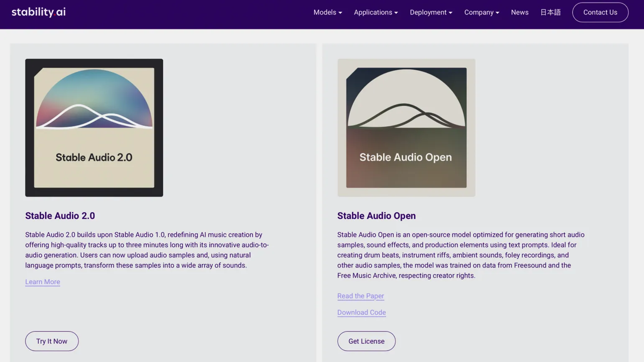Switch to the 日本語 language site

pos(550,12)
